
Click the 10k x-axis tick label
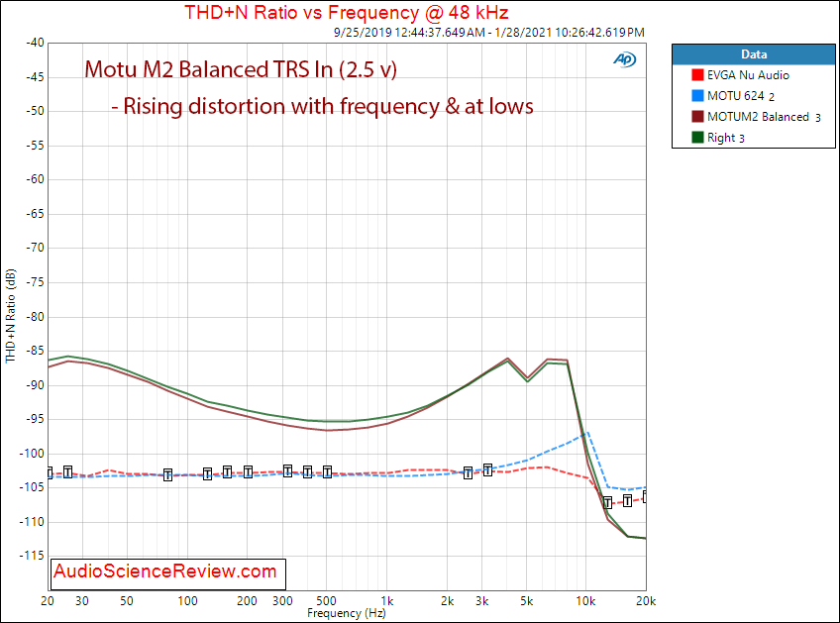585,601
